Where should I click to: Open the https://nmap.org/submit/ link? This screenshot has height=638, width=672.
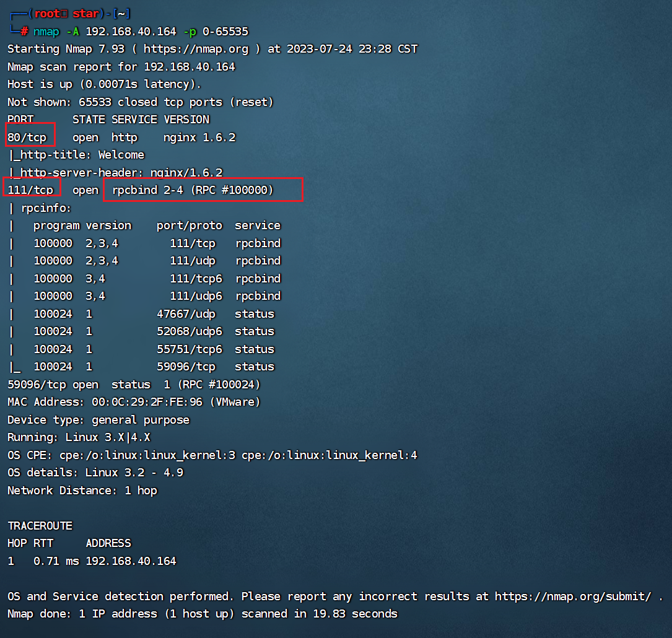(x=573, y=596)
